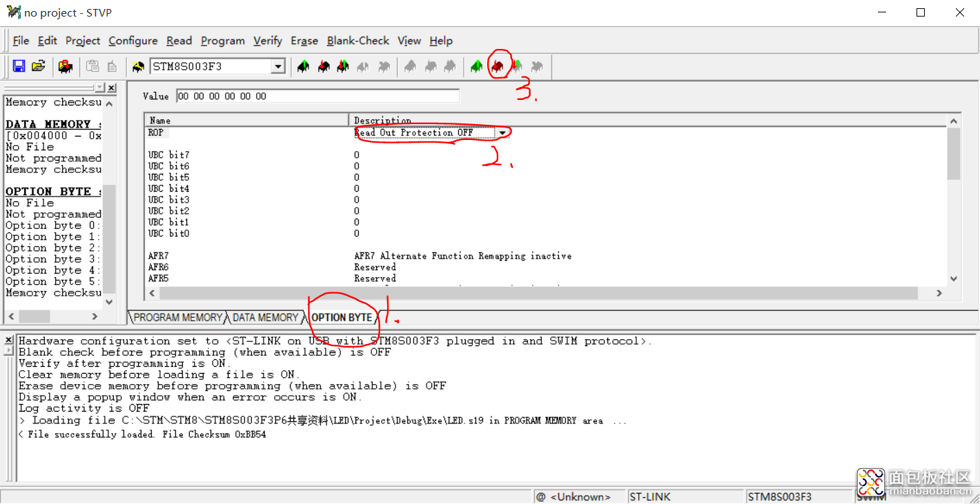Save the file with the floppy disk icon
Viewport: 980px width, 504px height.
(x=19, y=66)
